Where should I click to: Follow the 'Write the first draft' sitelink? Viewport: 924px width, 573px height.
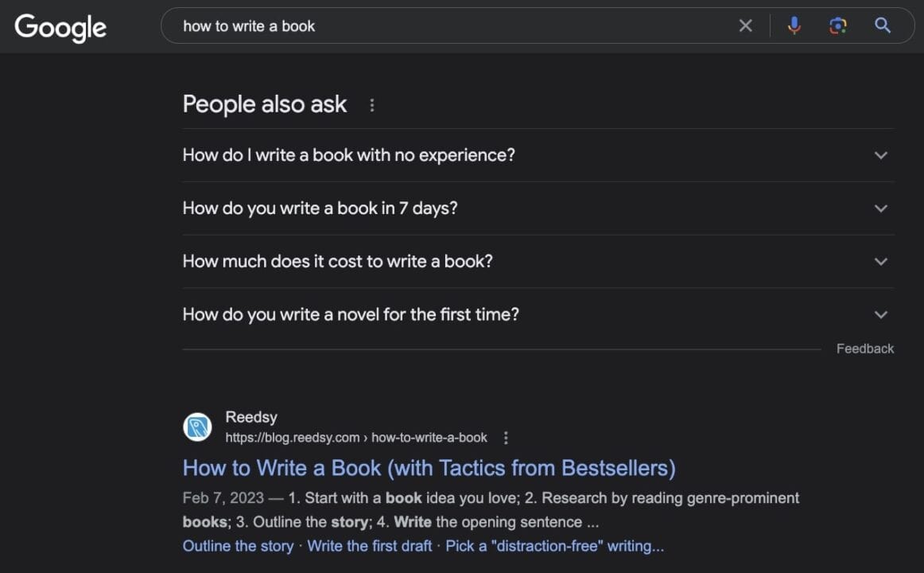tap(369, 546)
